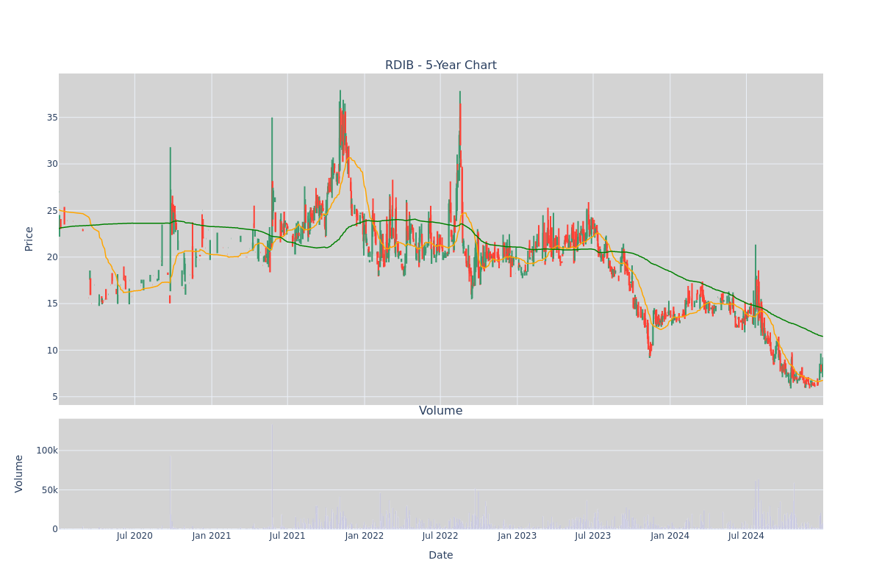The height and width of the screenshot is (588, 882).
Task: Click the 'Date' x-axis label
Action: tap(441, 555)
